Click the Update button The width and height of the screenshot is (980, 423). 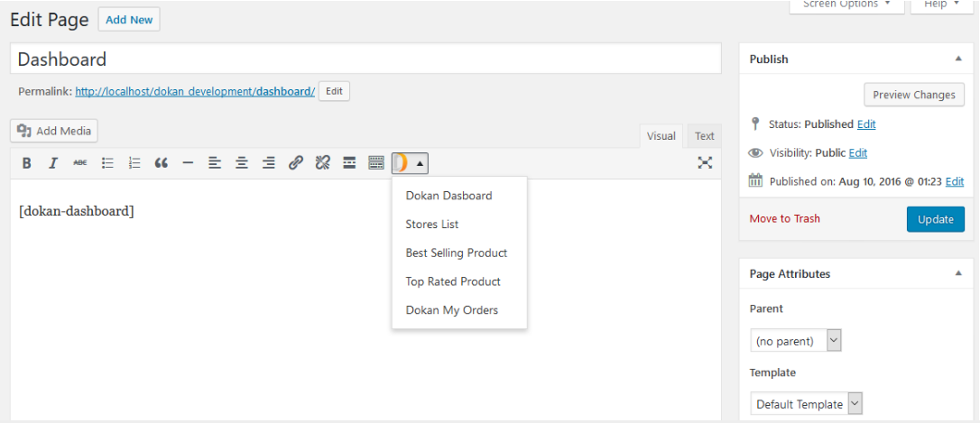point(936,219)
